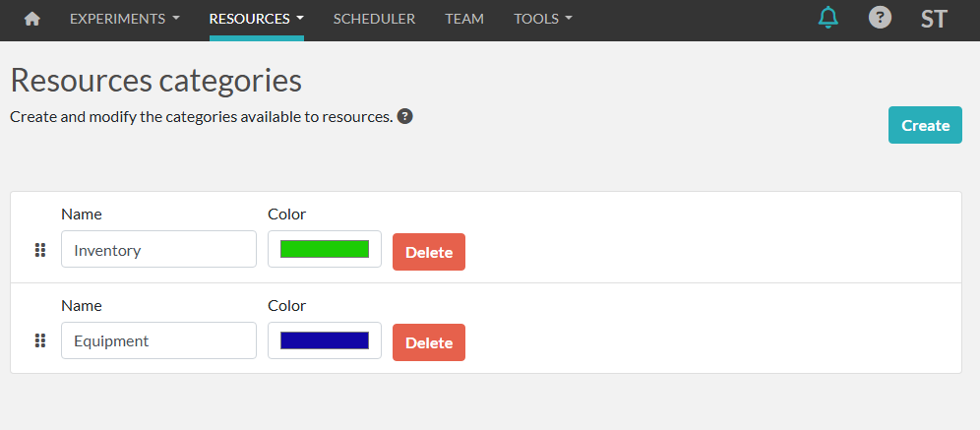Viewport: 980px width, 430px height.
Task: Go to the home icon
Action: (32, 19)
